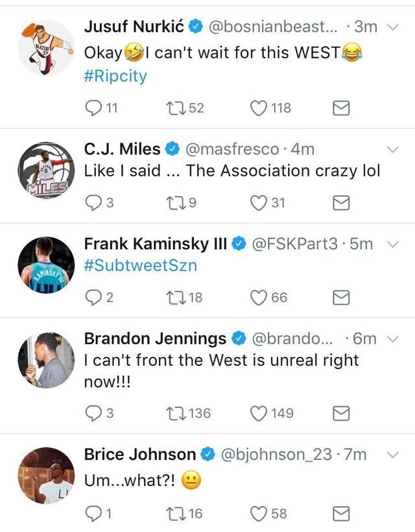Like Brandon Jennings' tweet about the West
This screenshot has height=532, width=415.
pyautogui.click(x=259, y=413)
